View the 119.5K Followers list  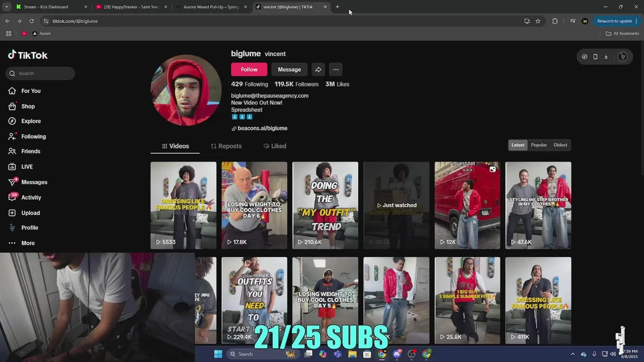tap(296, 84)
